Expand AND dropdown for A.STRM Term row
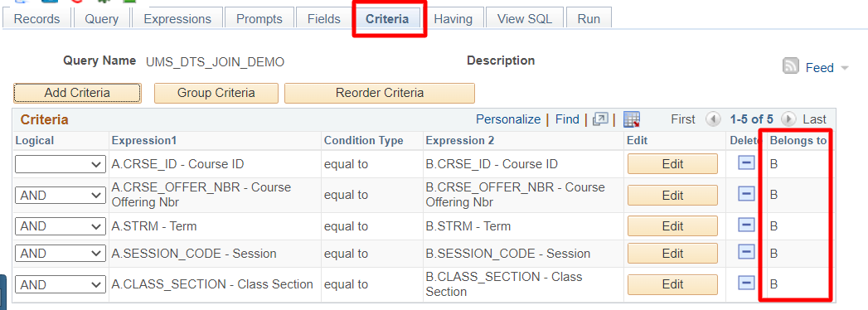The height and width of the screenshot is (310, 868). coord(61,226)
